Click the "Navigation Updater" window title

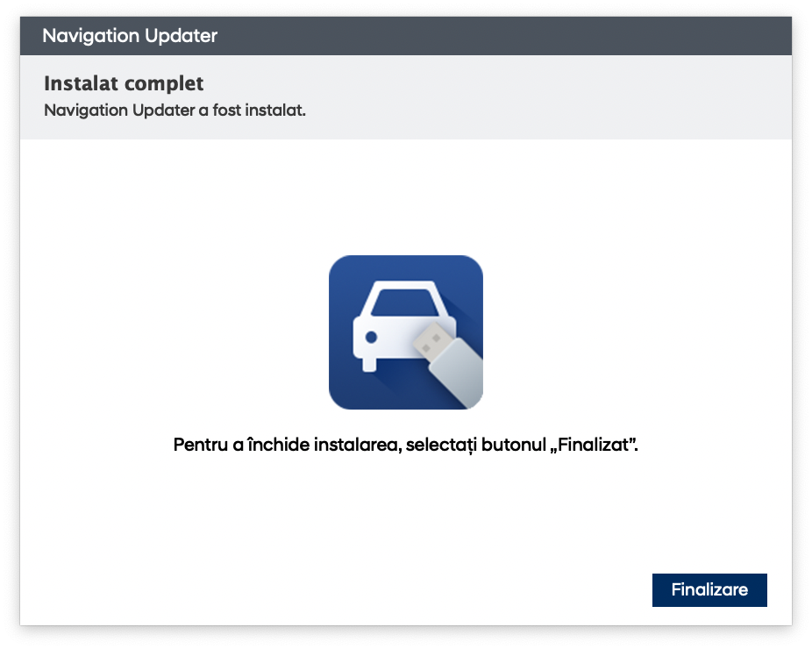click(x=130, y=36)
